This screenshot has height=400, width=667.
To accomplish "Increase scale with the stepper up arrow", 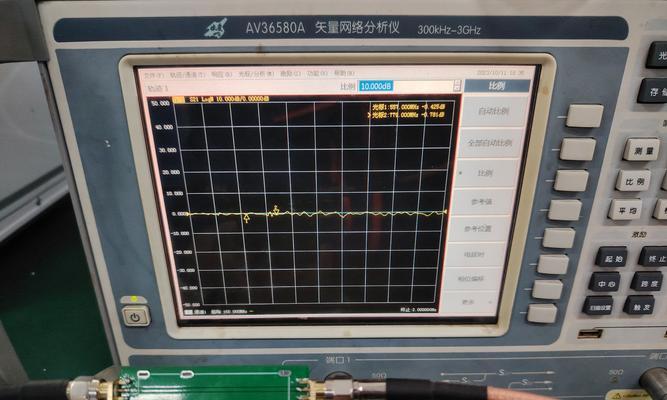I will tap(457, 83).
